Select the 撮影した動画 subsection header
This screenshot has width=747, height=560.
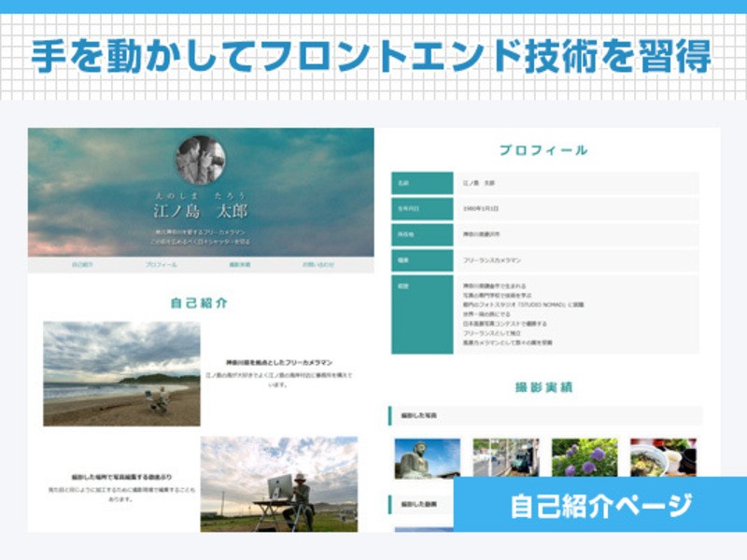tap(420, 505)
